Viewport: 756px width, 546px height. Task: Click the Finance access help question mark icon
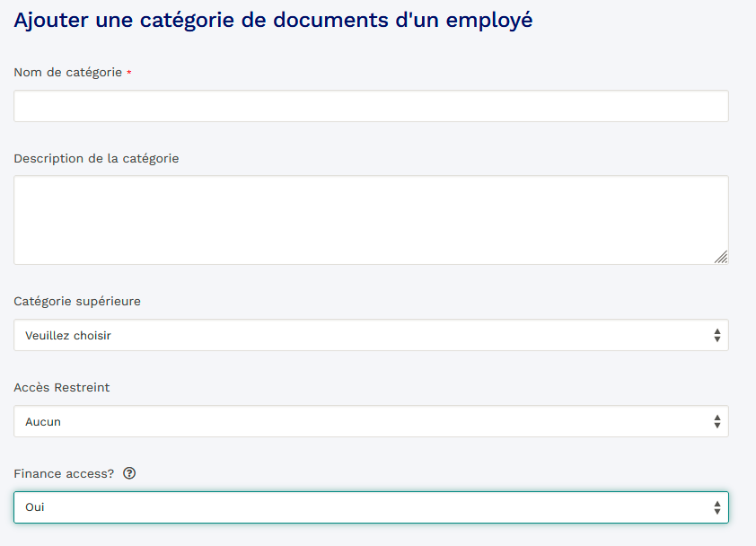tap(129, 473)
